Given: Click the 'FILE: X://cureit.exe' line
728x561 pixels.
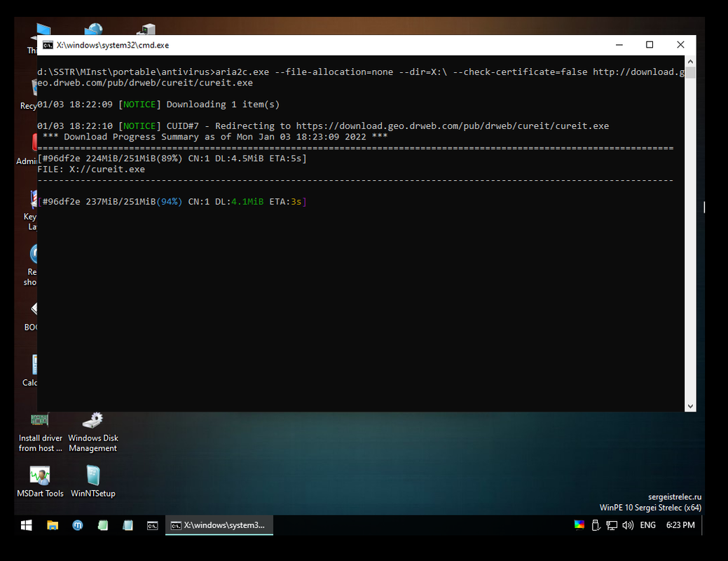Looking at the screenshot, I should click(91, 169).
